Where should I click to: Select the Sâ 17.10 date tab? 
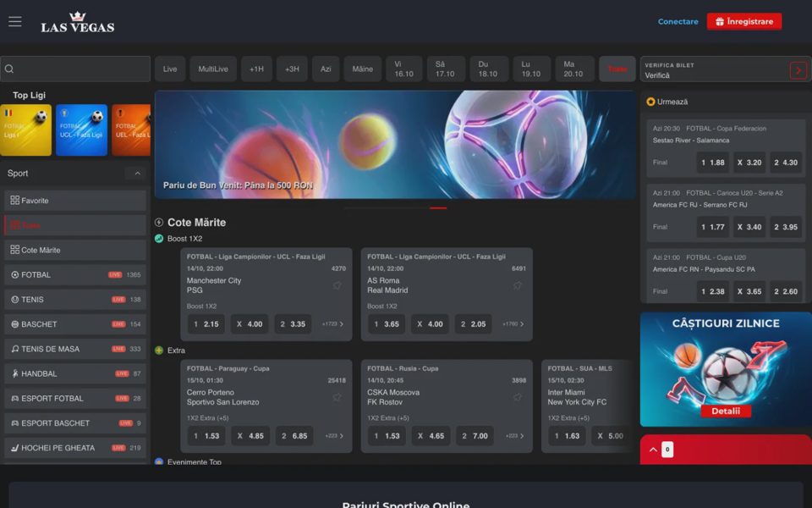[445, 69]
